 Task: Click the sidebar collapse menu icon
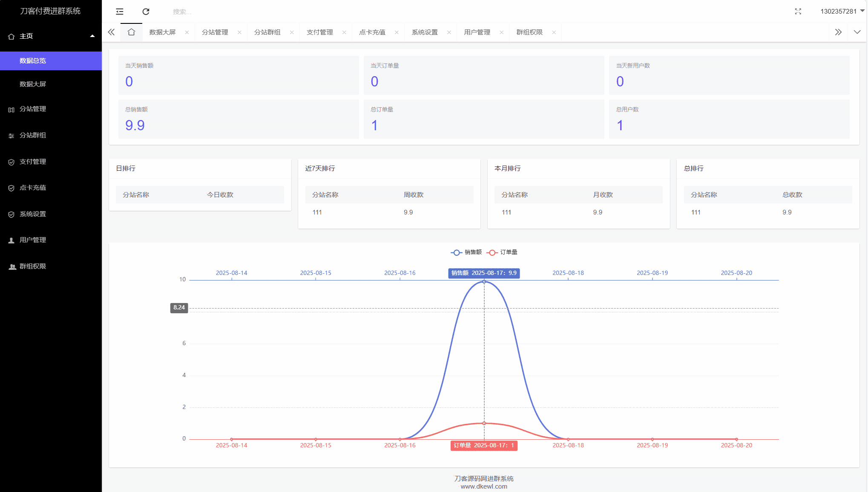coord(120,11)
